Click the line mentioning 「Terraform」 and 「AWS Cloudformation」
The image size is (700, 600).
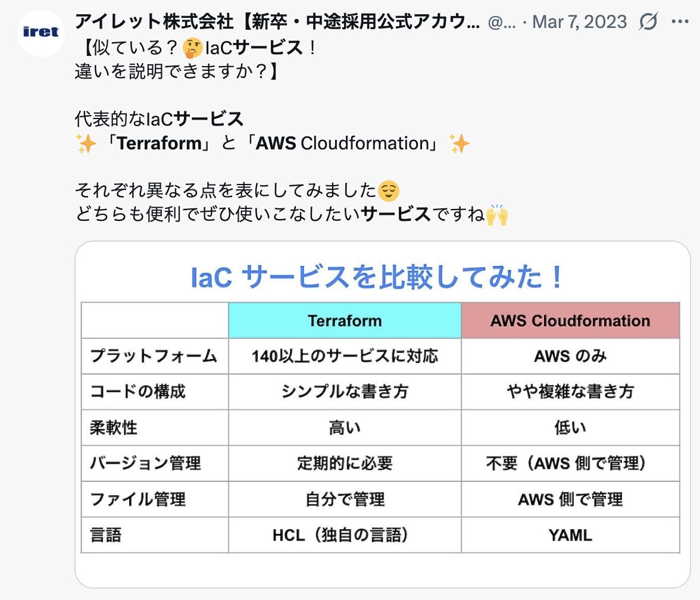pyautogui.click(x=273, y=143)
